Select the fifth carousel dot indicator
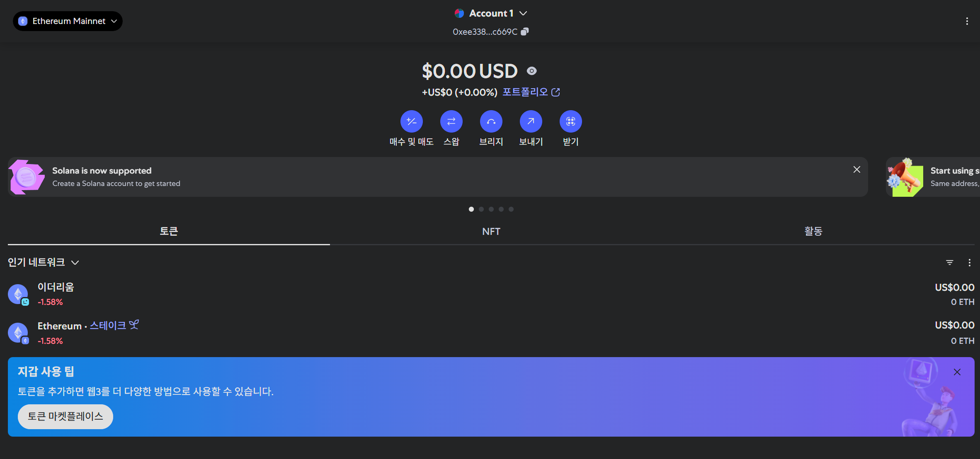 click(511, 209)
